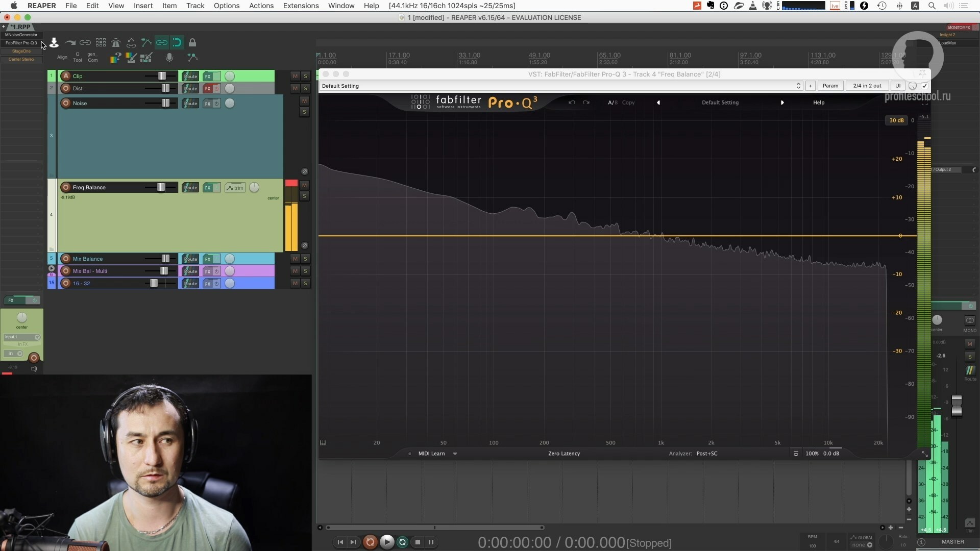
Task: Go to next preset arrow in Pro-Q 3
Action: (x=782, y=103)
